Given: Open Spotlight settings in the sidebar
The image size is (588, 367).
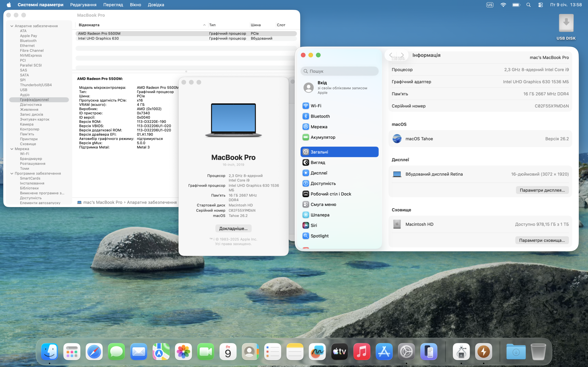Looking at the screenshot, I should (x=319, y=236).
